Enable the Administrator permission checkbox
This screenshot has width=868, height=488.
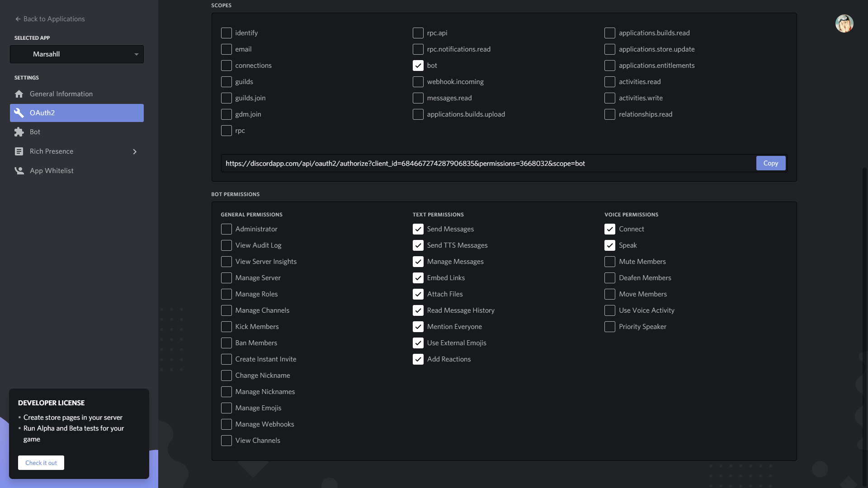point(226,229)
